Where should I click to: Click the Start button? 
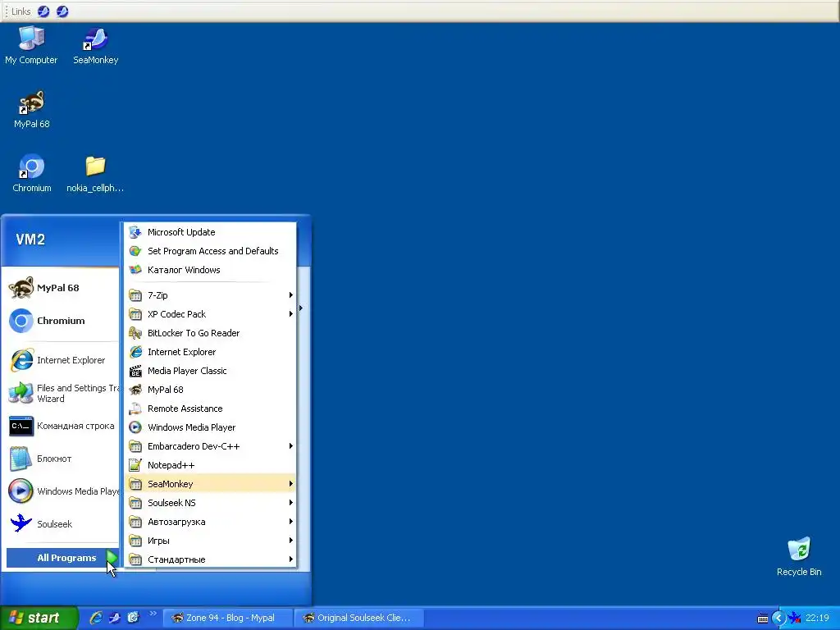(39, 618)
